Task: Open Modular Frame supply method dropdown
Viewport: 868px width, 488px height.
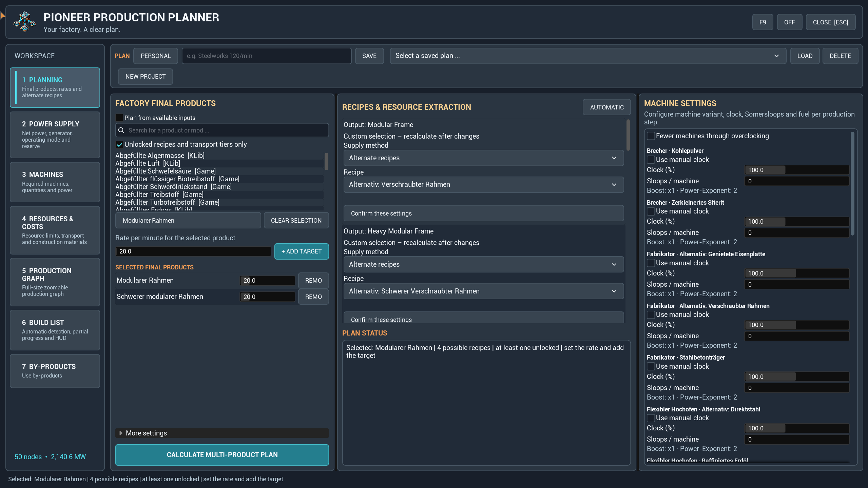Action: 484,158
